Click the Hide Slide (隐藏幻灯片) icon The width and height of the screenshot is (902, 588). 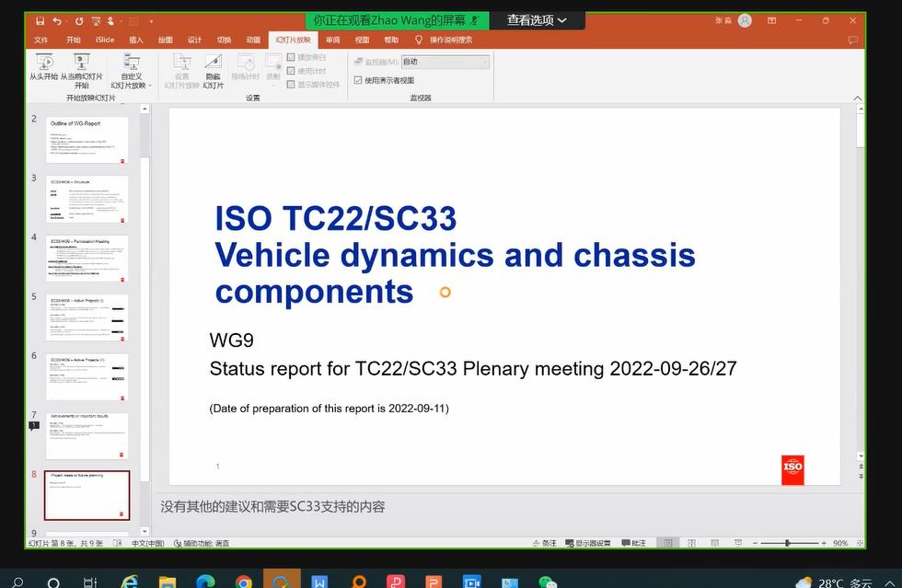[x=213, y=68]
